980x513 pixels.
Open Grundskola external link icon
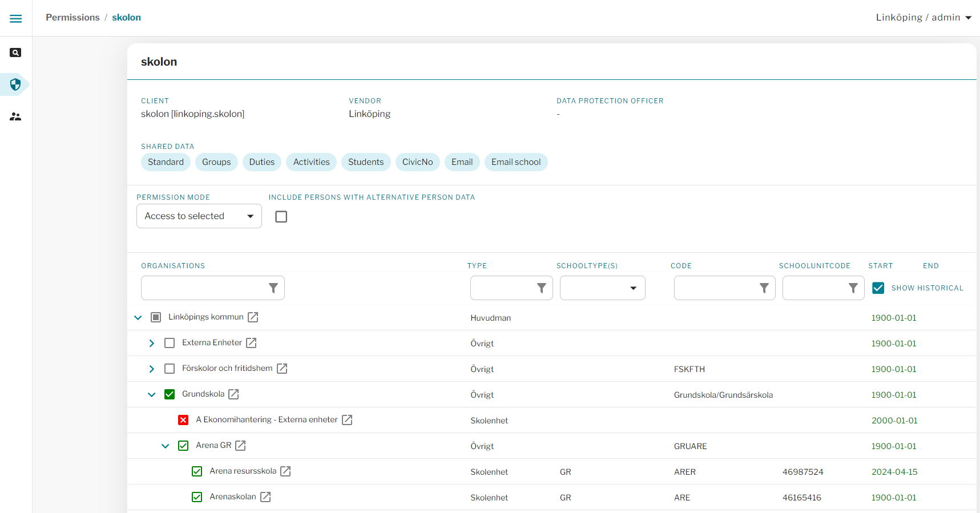click(x=233, y=394)
